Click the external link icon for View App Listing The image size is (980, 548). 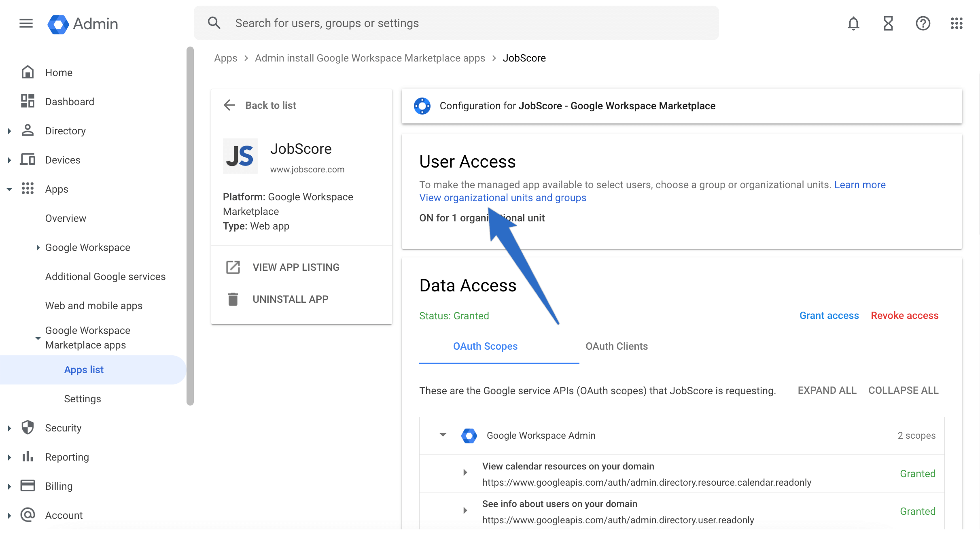(233, 267)
